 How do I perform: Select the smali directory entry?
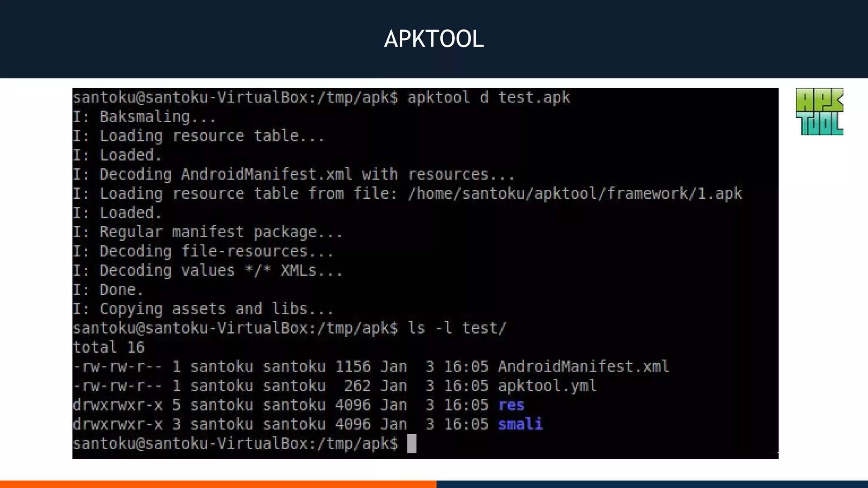[520, 424]
